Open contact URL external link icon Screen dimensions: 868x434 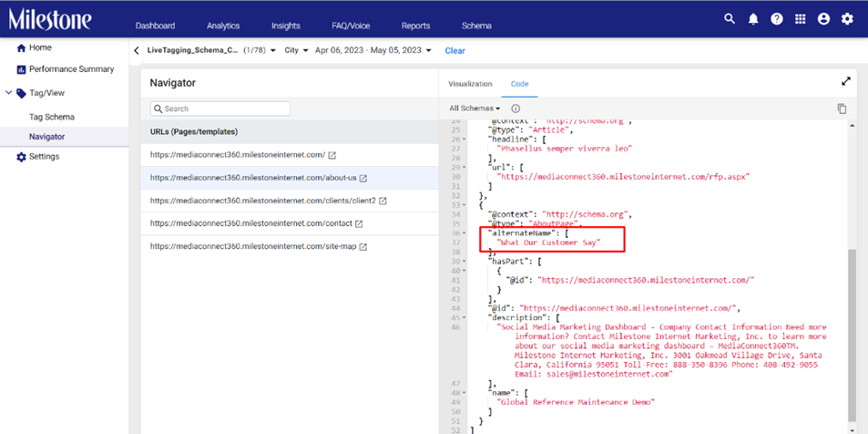359,223
